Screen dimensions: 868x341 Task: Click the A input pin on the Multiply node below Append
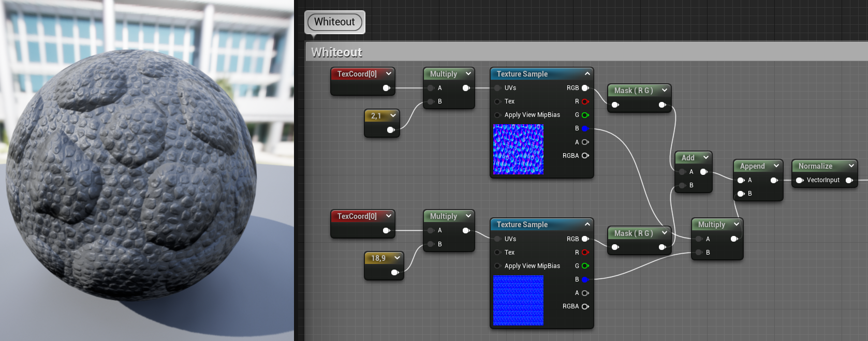click(x=699, y=239)
